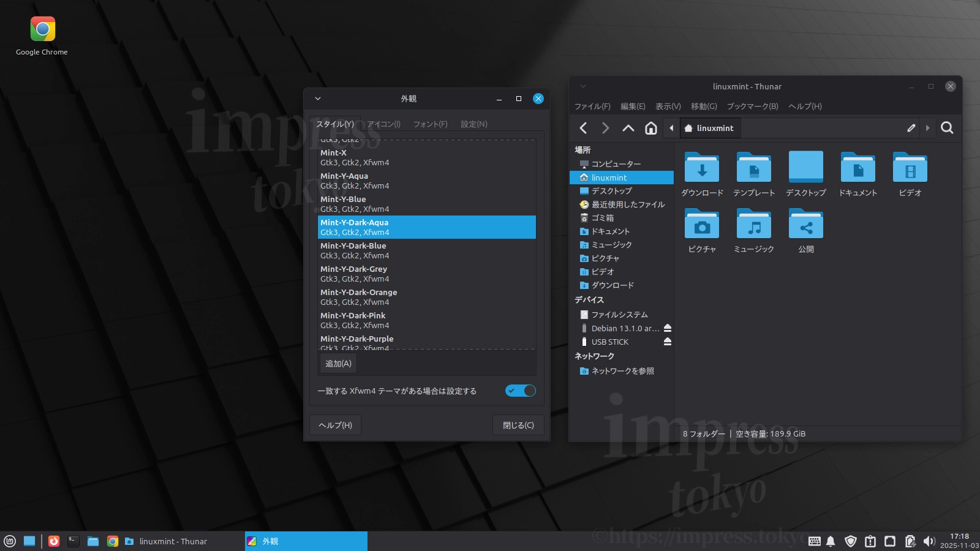Open the Thunar window menu chevron
Screen dimensions: 980x551
(583, 86)
